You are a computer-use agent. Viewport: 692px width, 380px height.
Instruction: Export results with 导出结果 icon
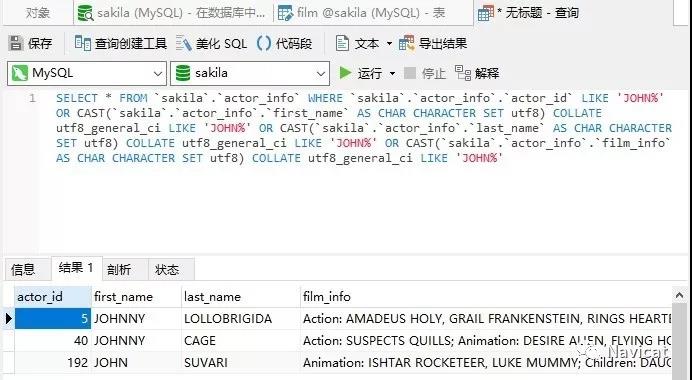pos(406,43)
